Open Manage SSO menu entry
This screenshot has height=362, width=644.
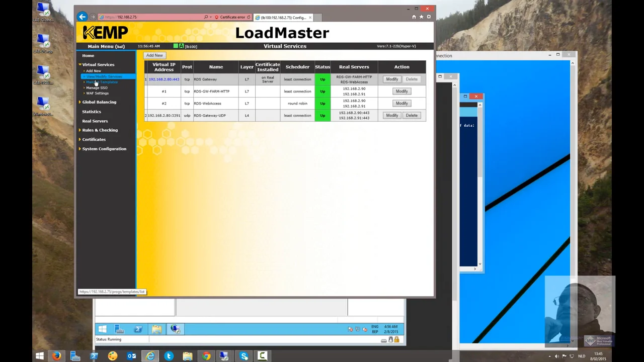coord(97,88)
